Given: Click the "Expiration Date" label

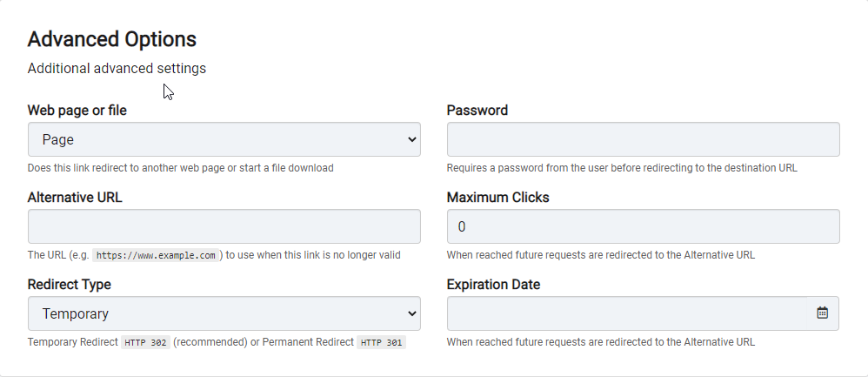Looking at the screenshot, I should (493, 285).
